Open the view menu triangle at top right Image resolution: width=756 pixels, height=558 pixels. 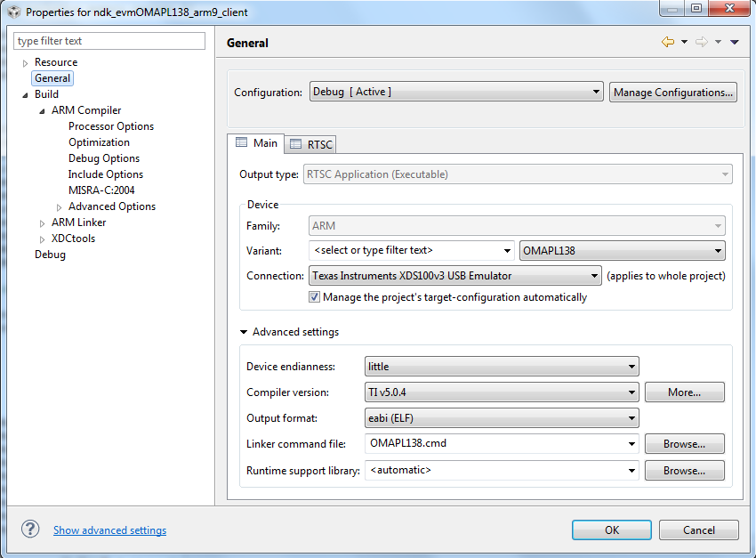pos(735,41)
